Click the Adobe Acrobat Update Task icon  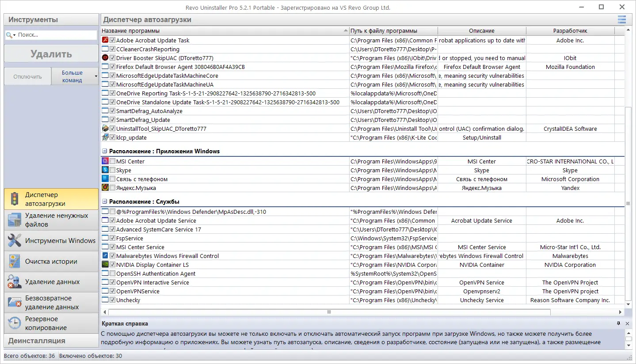105,40
